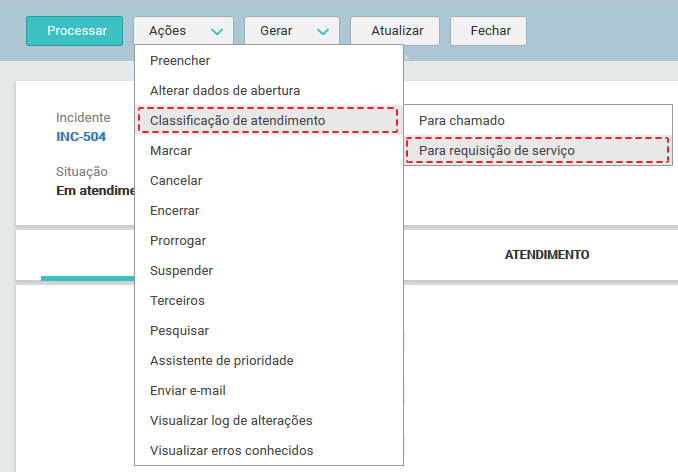The width and height of the screenshot is (678, 472).
Task: Open Classificação de atendimento submenu
Action: coord(269,120)
